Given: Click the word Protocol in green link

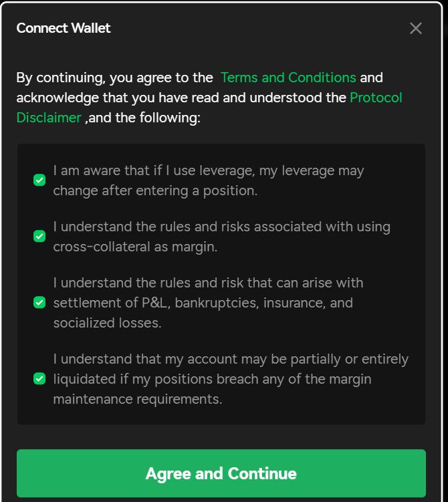Looking at the screenshot, I should [376, 98].
